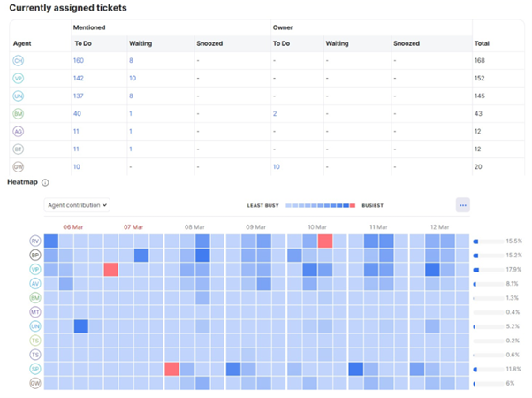Open the Agent contribution dropdown
Screen dimensions: 532x398
point(77,205)
